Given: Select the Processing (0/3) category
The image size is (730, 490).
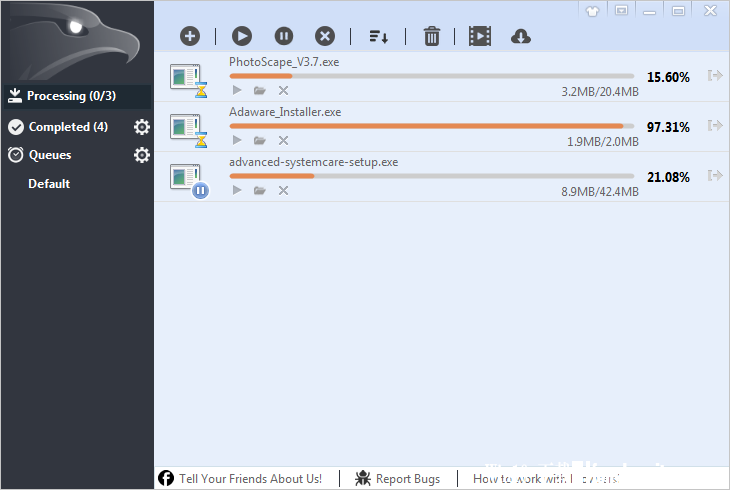Looking at the screenshot, I should 74,96.
